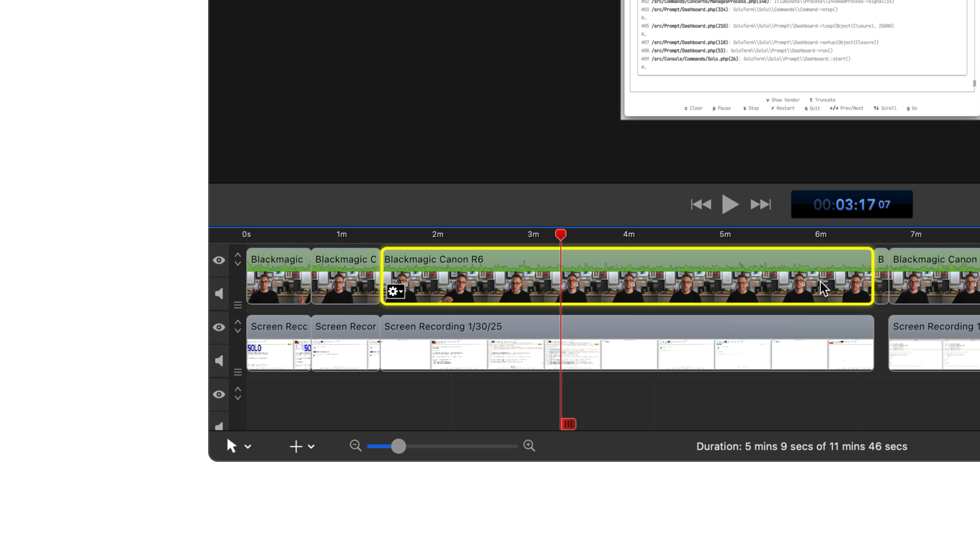Mute the Blackmagic camera track speaker
The image size is (980, 551).
tap(219, 294)
